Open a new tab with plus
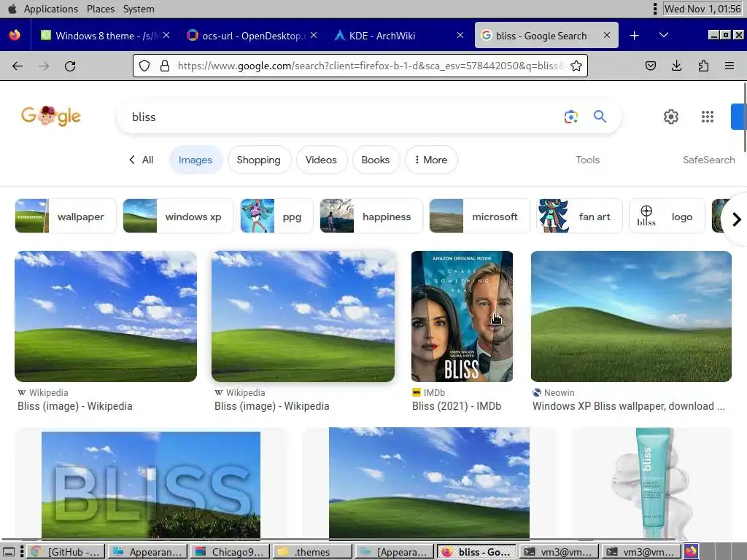This screenshot has width=747, height=560. (634, 35)
